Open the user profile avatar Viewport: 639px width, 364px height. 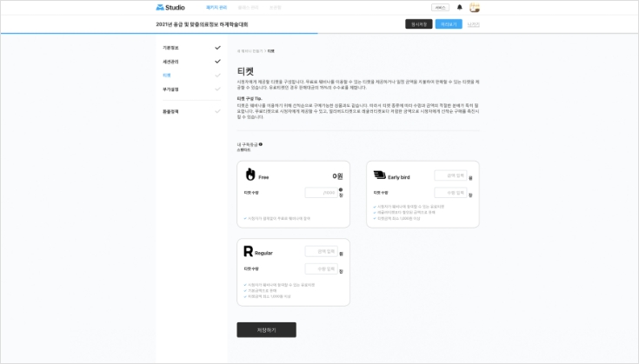[474, 7]
